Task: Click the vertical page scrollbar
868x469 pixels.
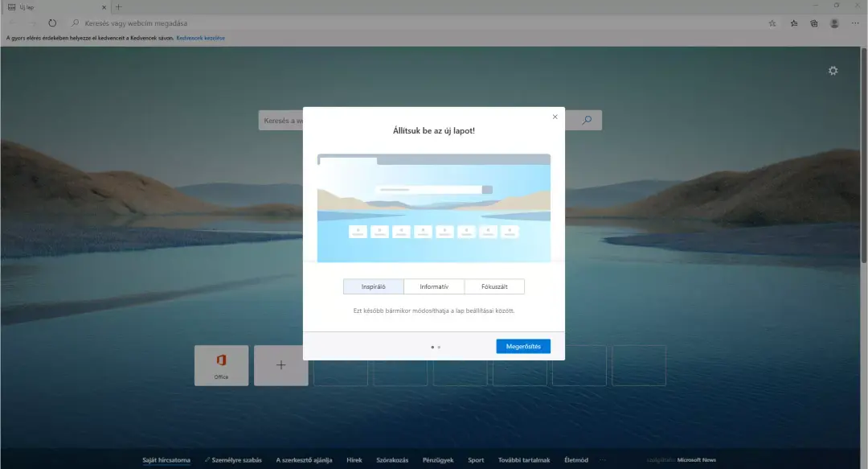Action: click(x=863, y=155)
